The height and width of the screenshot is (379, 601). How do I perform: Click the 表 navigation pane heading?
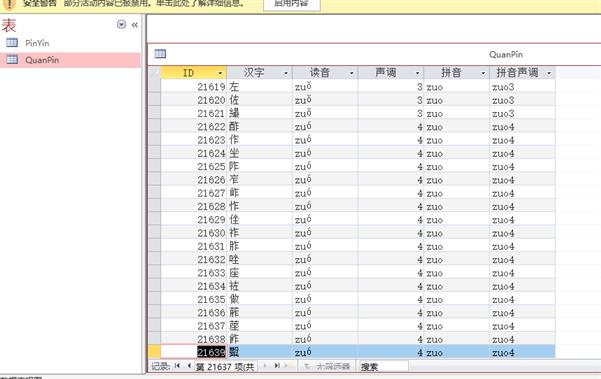click(x=9, y=25)
